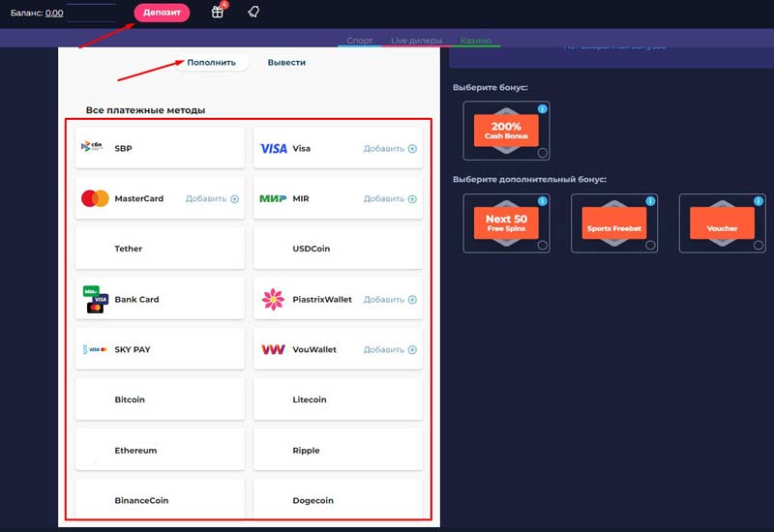The image size is (774, 532).
Task: Click the plus icon next to Visa
Action: (412, 149)
